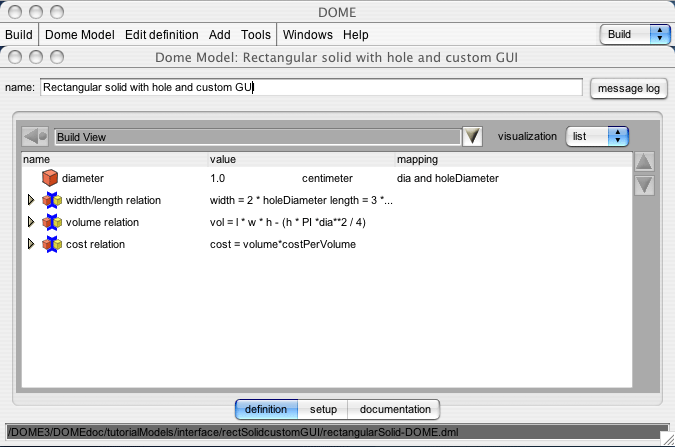Switch to the setup tab

(x=323, y=409)
